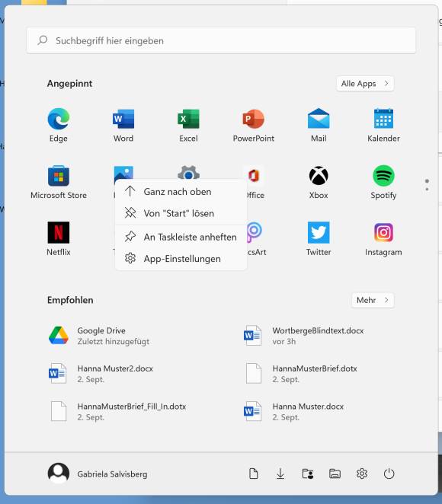Click the 'Alle Apps' button
Image resolution: width=442 pixels, height=504 pixels.
tap(365, 84)
